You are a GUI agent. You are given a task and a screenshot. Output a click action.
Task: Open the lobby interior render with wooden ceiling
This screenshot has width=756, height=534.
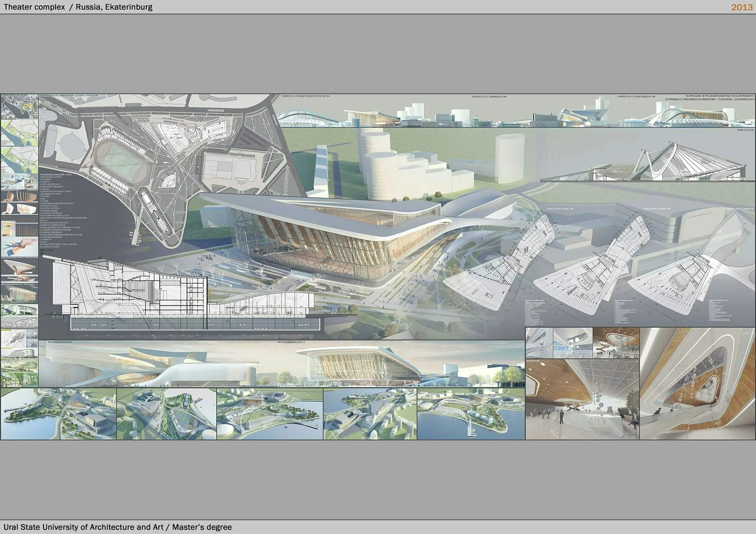582,398
